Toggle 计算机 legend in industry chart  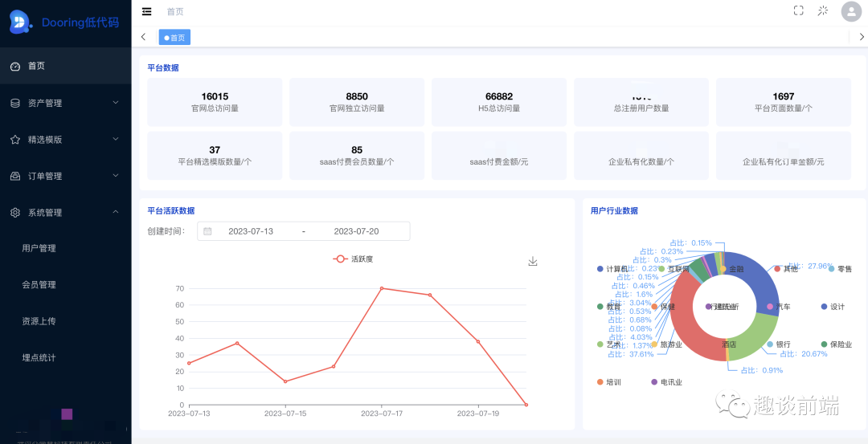pyautogui.click(x=612, y=269)
